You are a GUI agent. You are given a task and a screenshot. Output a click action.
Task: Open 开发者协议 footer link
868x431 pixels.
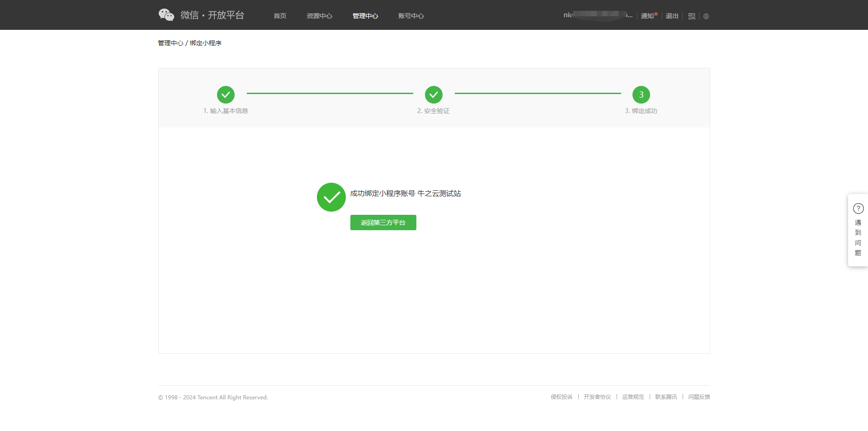pyautogui.click(x=597, y=397)
